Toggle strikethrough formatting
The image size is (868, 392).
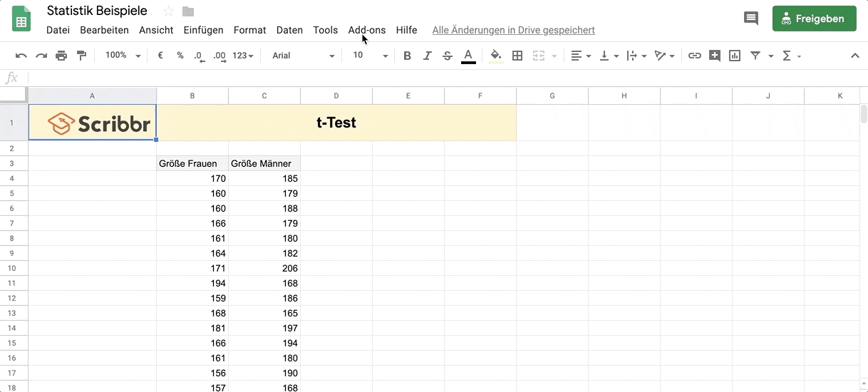tap(448, 56)
